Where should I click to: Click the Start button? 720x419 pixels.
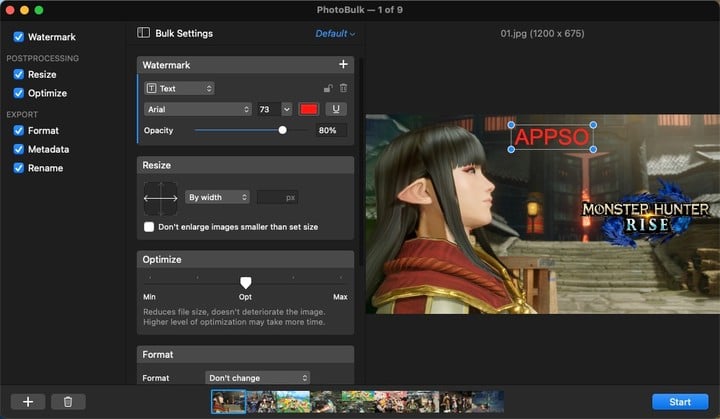[x=680, y=402]
